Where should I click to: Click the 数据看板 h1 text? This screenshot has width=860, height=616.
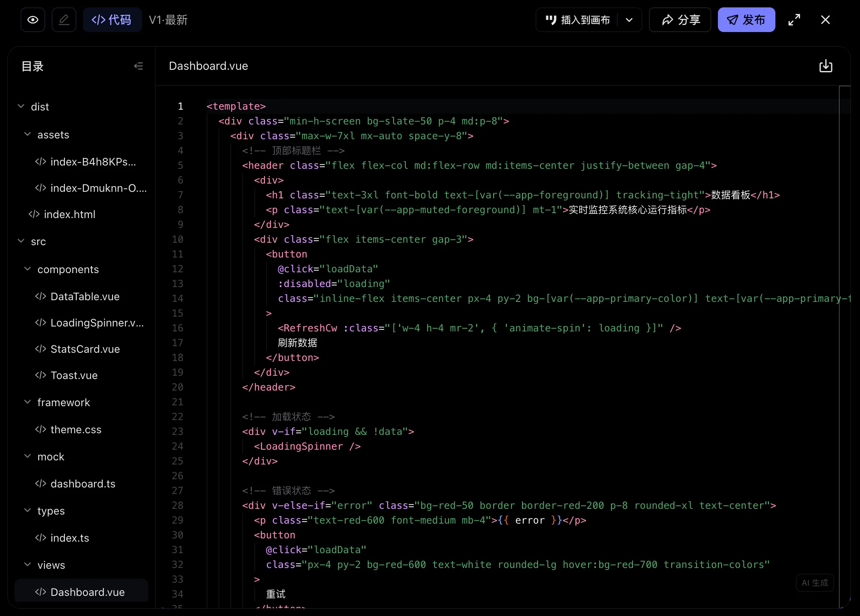pyautogui.click(x=731, y=195)
